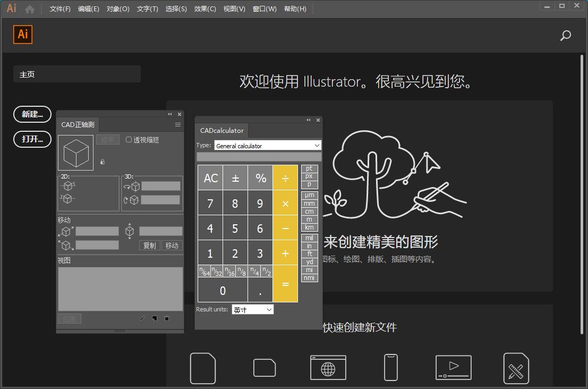Choose the custom size ruler-pencil preset icon
Screen dimensions: 588x389
pos(516,368)
